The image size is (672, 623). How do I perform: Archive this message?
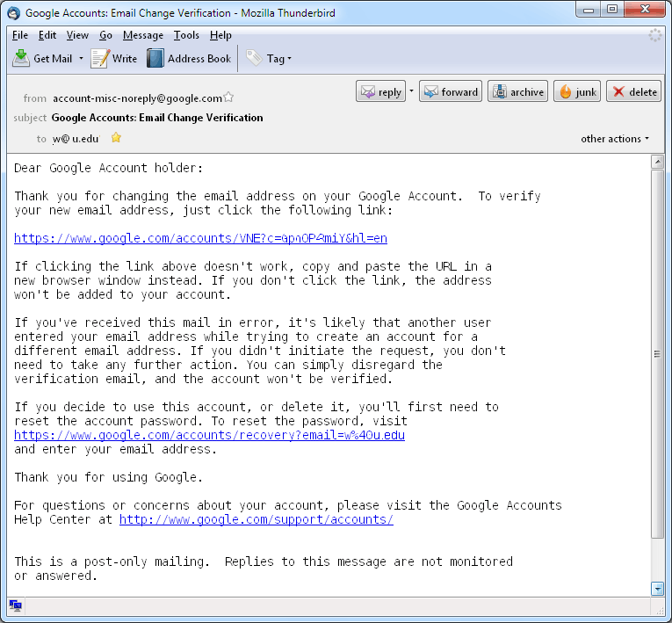[x=517, y=91]
